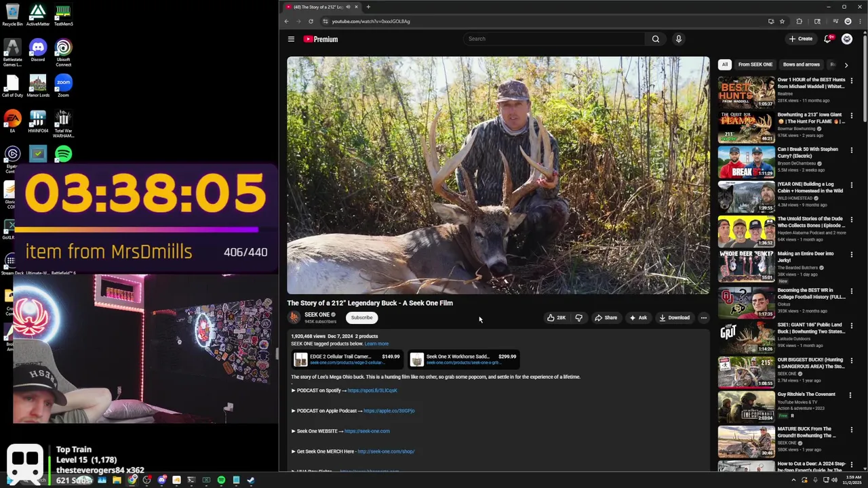
Task: Show hidden system tray icons
Action: [793, 480]
